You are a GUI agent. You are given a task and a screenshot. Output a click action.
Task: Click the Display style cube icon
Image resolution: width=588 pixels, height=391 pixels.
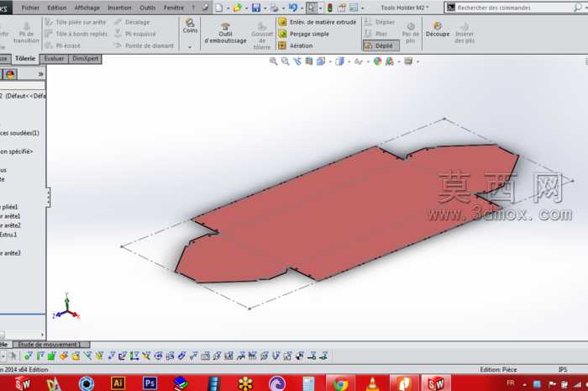coord(339,61)
